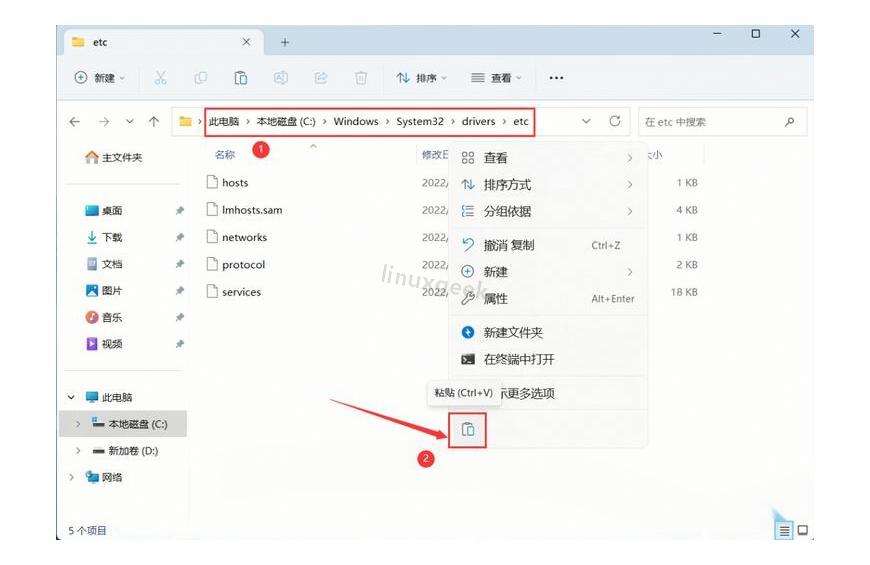Open the View dropdown in toolbar
Image resolution: width=870 pixels, height=565 pixels.
tap(496, 78)
